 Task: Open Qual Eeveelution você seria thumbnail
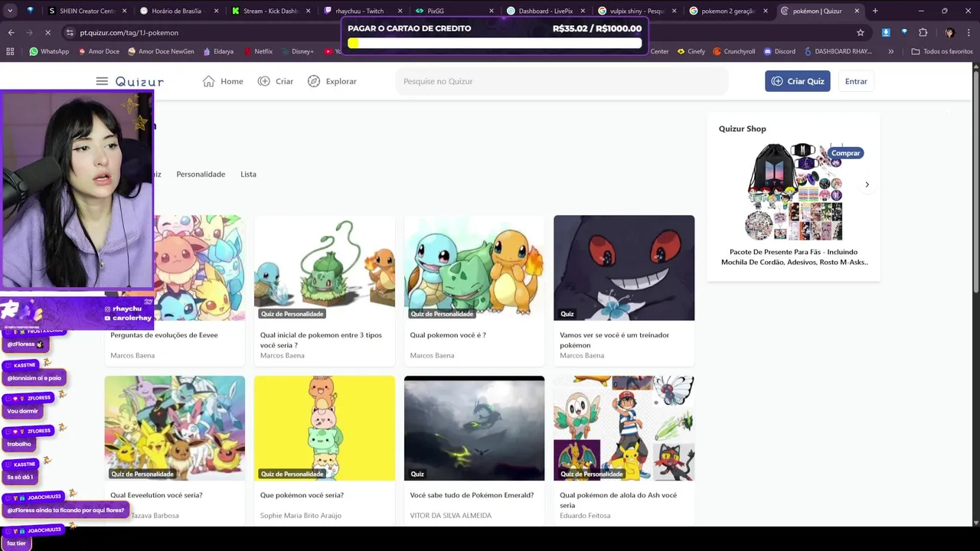[175, 428]
